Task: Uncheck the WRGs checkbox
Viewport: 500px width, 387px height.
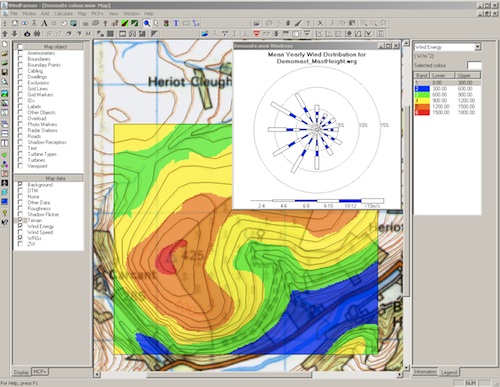Action: (x=20, y=238)
